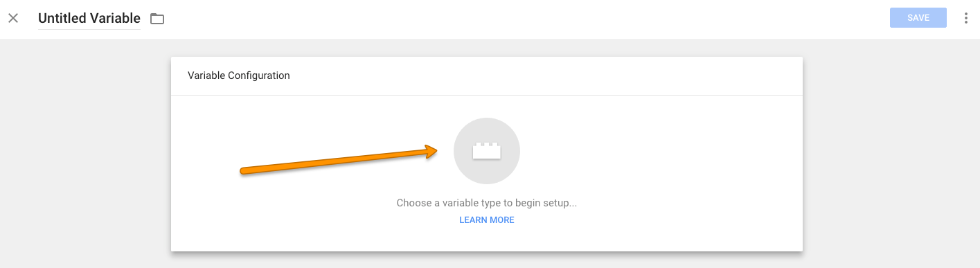This screenshot has height=268, width=980.
Task: Click the Variable Configuration header
Action: (x=239, y=75)
